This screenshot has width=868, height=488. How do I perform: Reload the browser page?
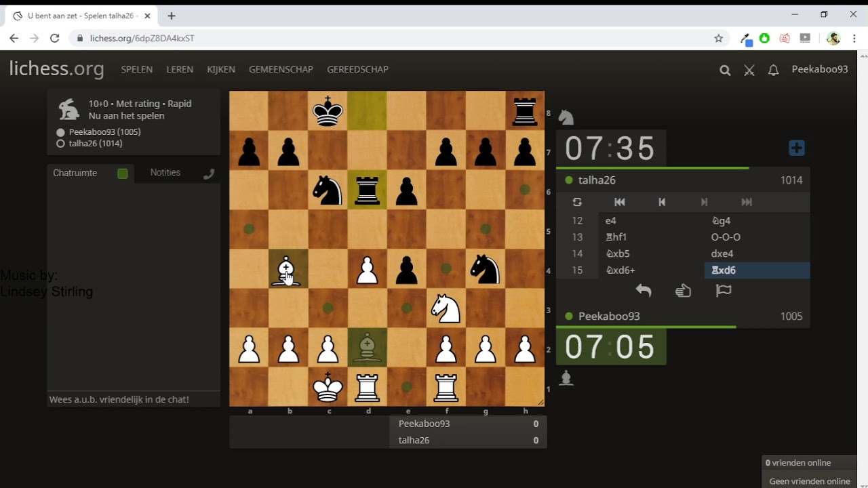[55, 39]
